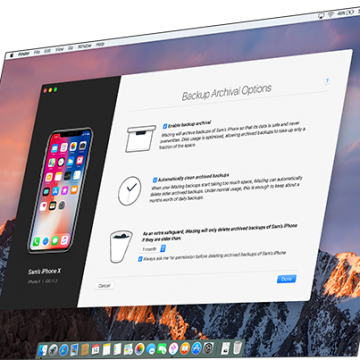360x360 pixels.
Task: Click the archive box icon
Action: point(141,138)
